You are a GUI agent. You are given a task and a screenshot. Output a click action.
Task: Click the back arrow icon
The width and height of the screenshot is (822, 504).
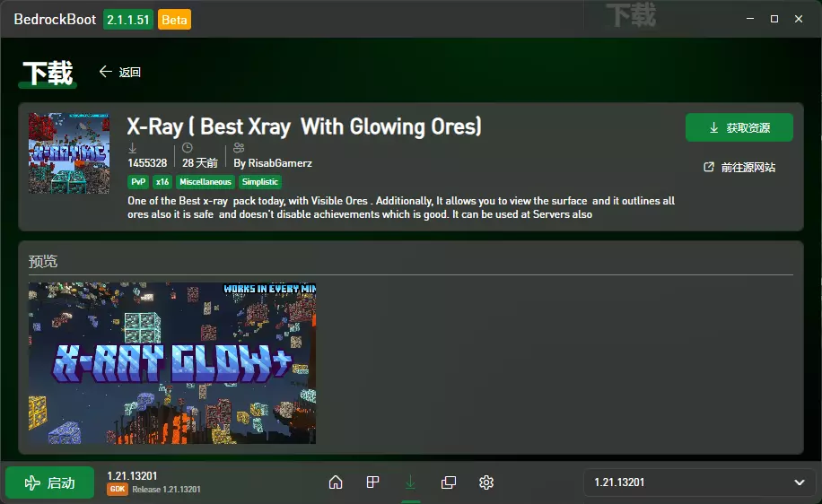tap(105, 71)
